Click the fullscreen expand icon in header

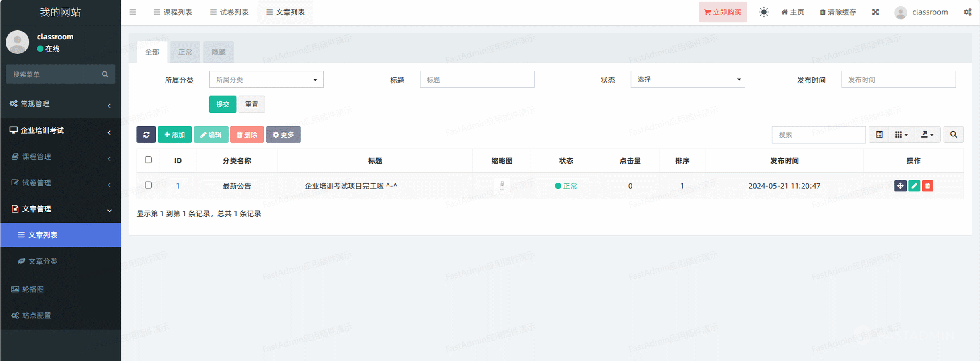coord(875,12)
